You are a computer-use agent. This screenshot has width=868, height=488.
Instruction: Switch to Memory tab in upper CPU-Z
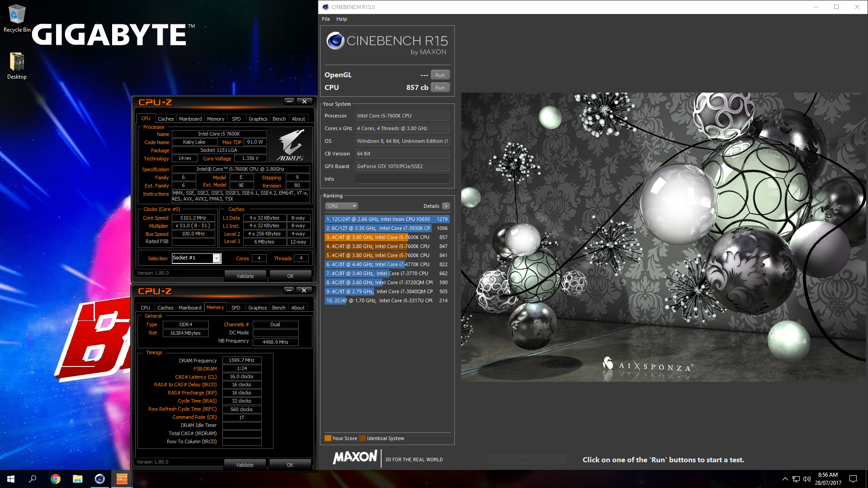[216, 119]
